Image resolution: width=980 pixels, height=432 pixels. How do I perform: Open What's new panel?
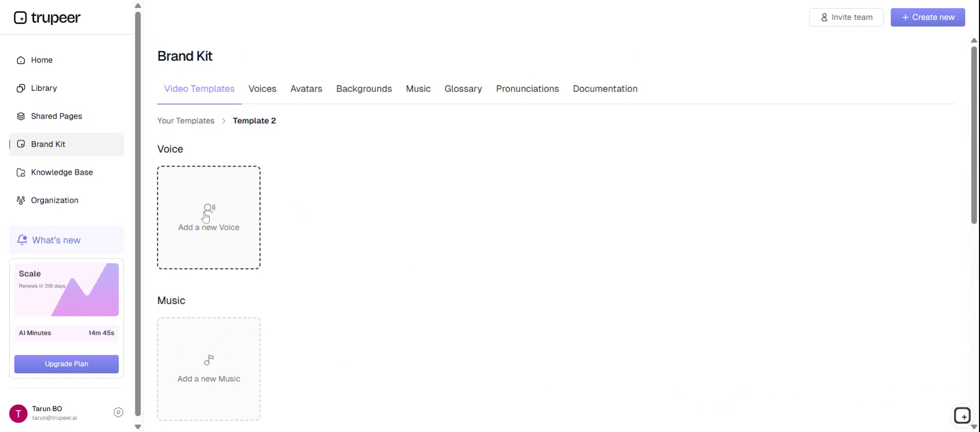pos(66,240)
